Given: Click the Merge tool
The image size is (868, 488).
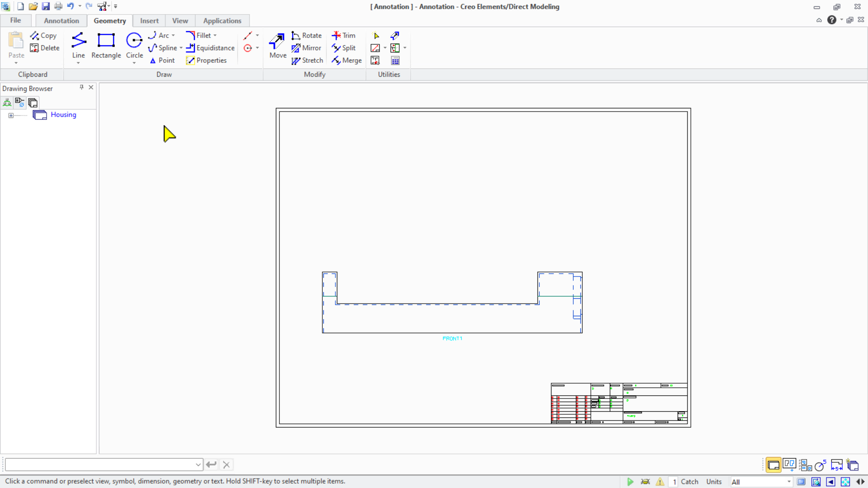Looking at the screenshot, I should 347,61.
